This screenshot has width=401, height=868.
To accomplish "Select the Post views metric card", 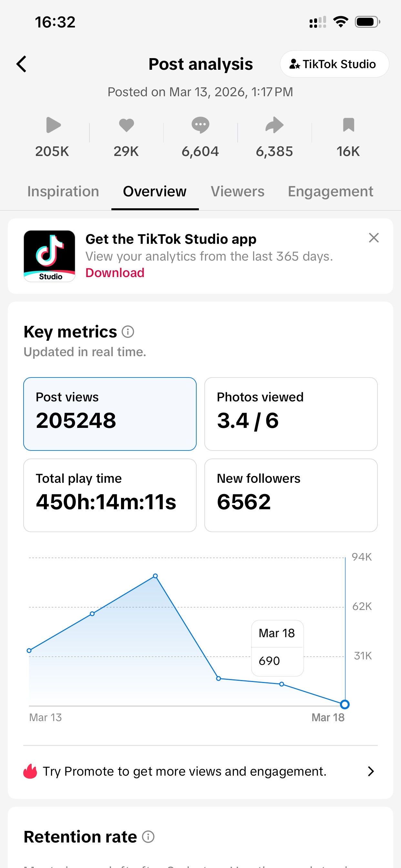I will [110, 414].
